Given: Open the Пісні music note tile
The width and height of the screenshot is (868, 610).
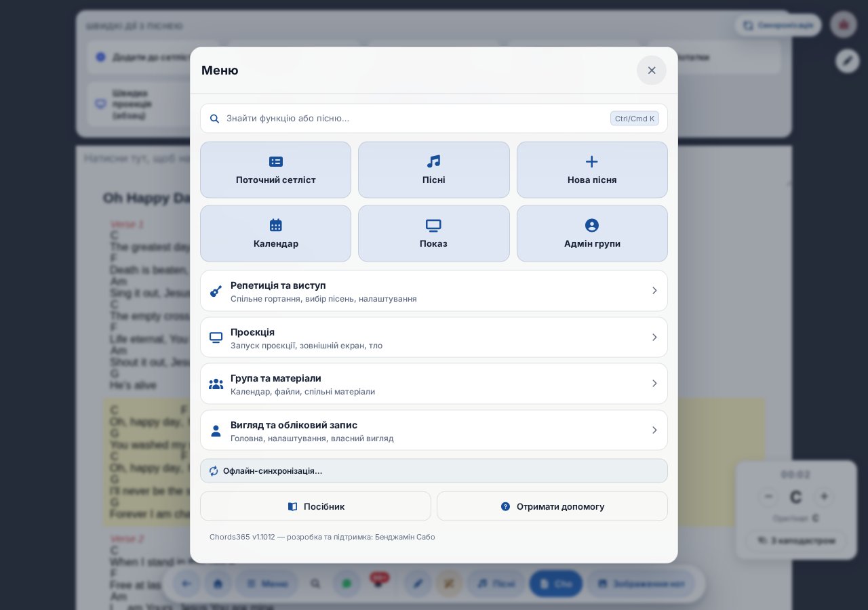Looking at the screenshot, I should coord(434,169).
